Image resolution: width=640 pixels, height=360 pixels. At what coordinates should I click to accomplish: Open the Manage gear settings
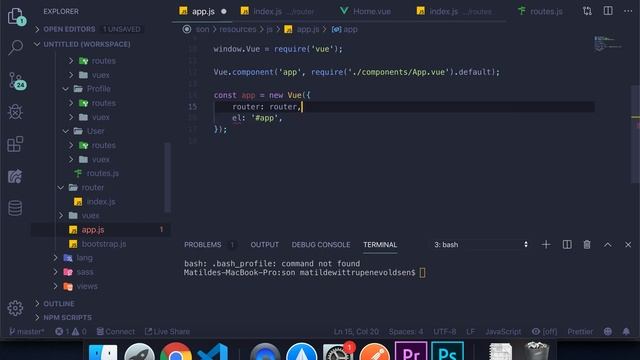pos(15,308)
